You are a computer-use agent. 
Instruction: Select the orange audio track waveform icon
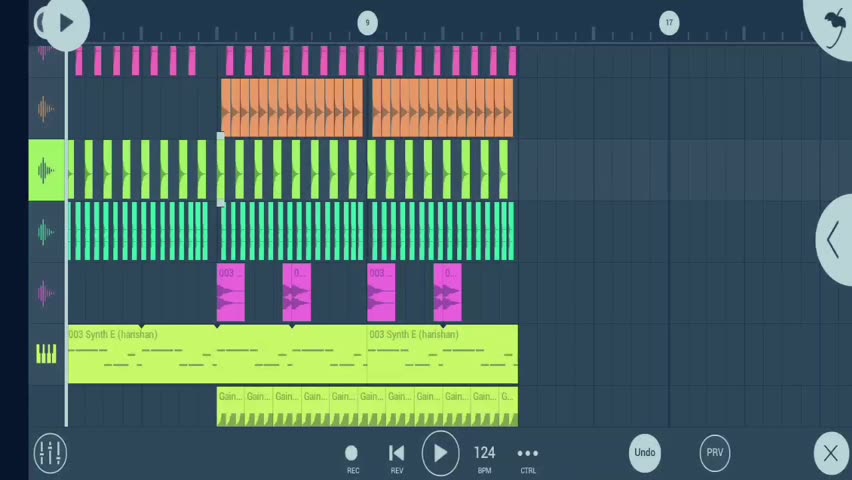point(46,109)
